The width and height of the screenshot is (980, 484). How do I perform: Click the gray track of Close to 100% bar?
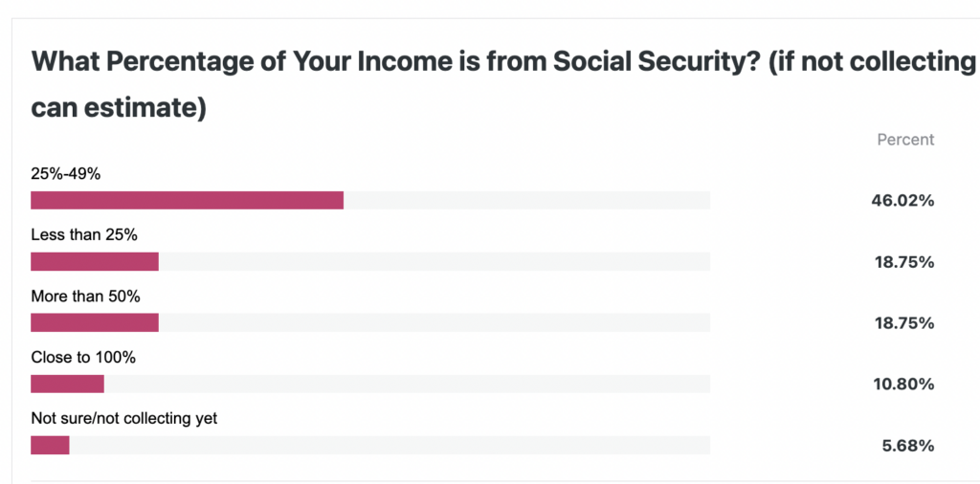pyautogui.click(x=407, y=385)
